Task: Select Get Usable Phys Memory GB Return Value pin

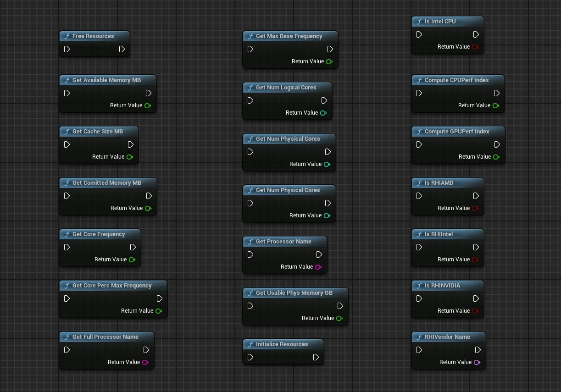Action: tap(339, 318)
